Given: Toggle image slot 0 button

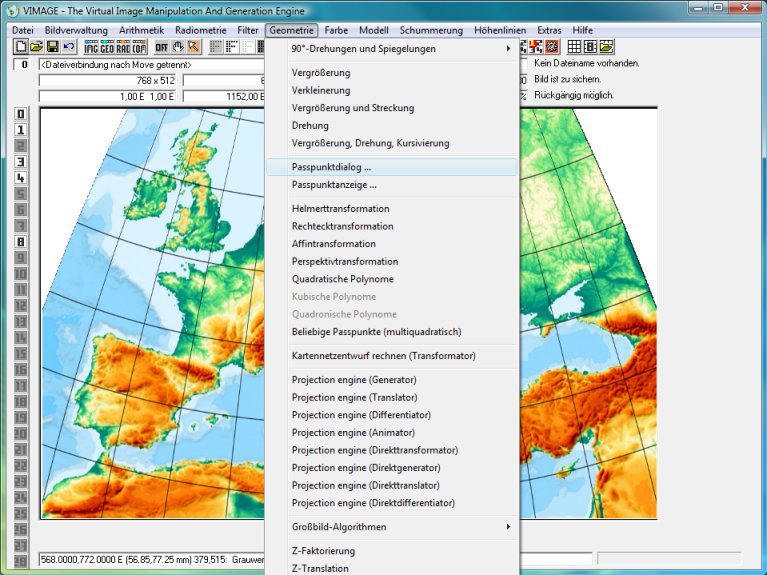Looking at the screenshot, I should click(x=20, y=114).
